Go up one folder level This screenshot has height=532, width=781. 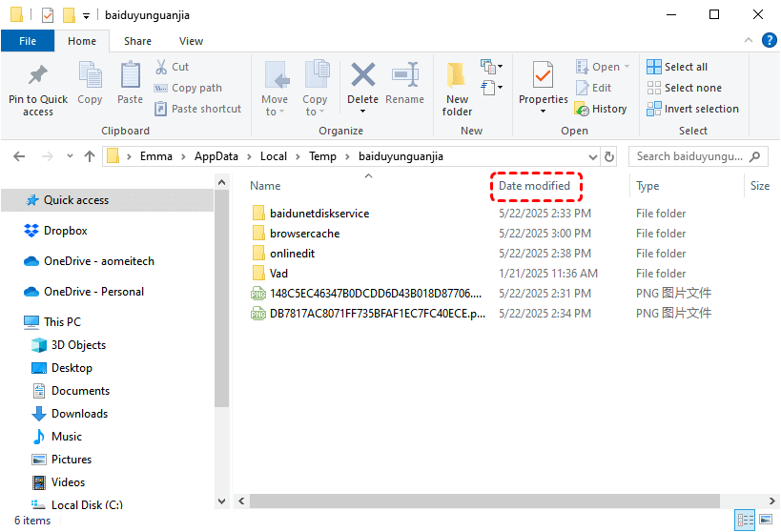pos(90,156)
